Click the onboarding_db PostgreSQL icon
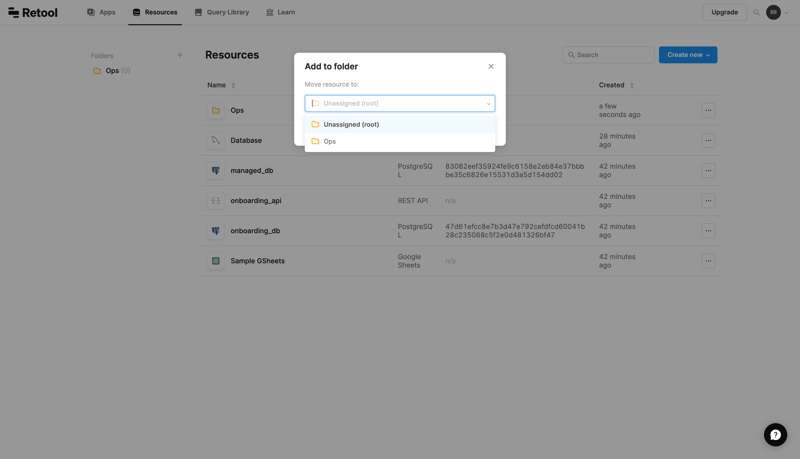Viewport: 800px width, 459px height. tap(216, 231)
